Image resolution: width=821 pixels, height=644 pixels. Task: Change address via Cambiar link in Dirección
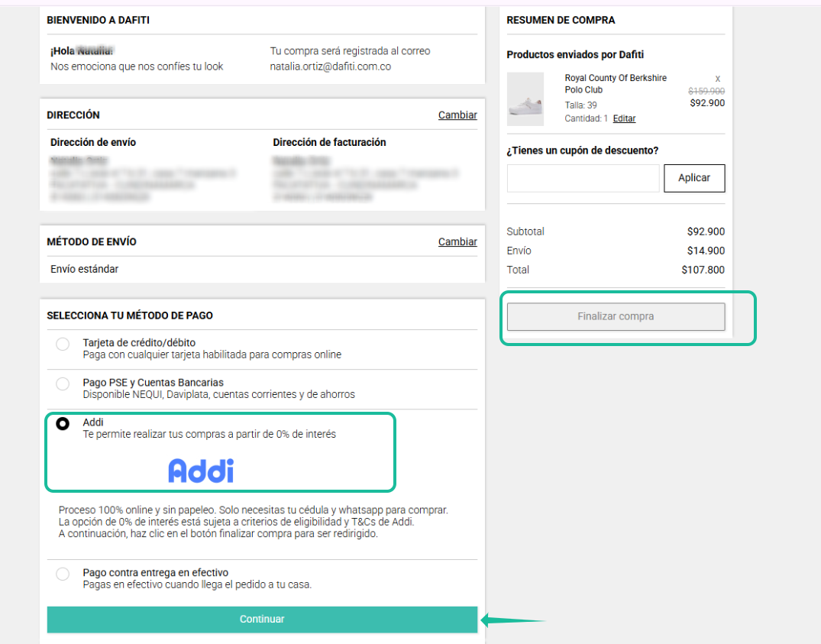coord(457,115)
